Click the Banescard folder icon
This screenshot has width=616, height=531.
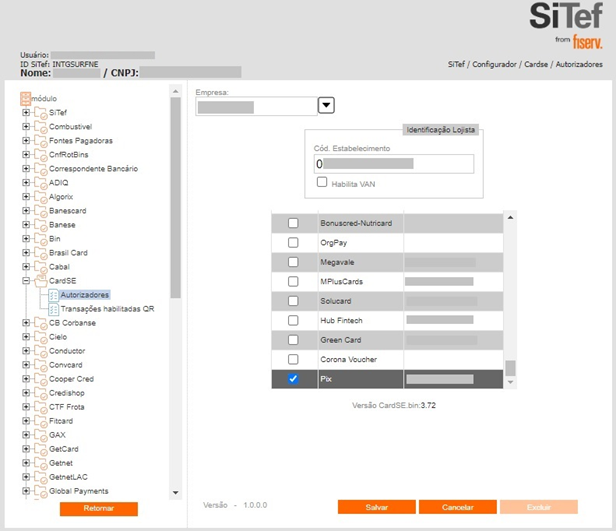click(40, 211)
